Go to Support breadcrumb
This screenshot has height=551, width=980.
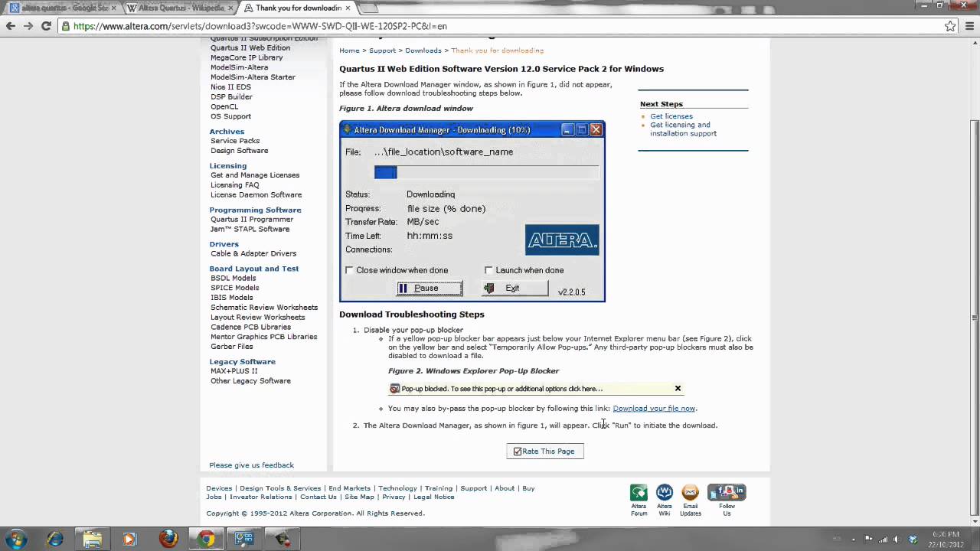click(382, 51)
